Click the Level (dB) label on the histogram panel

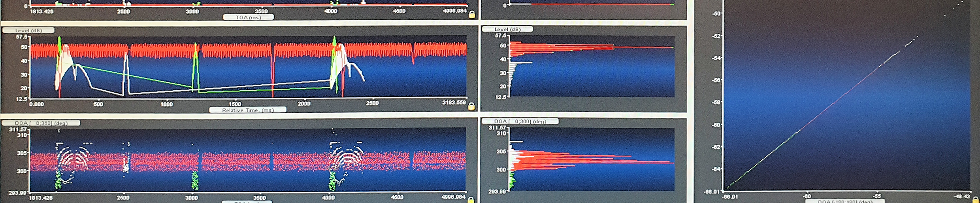[507, 29]
